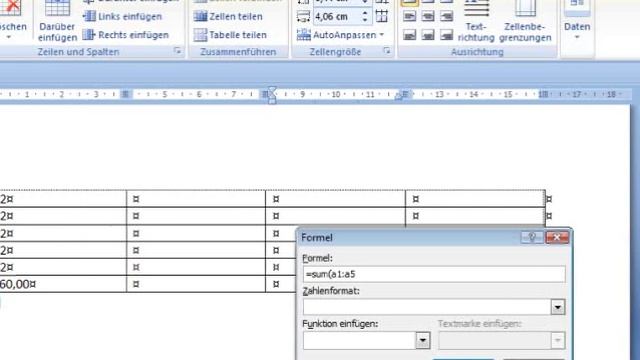Align cell content middle left
The image size is (640, 360).
[409, 16]
